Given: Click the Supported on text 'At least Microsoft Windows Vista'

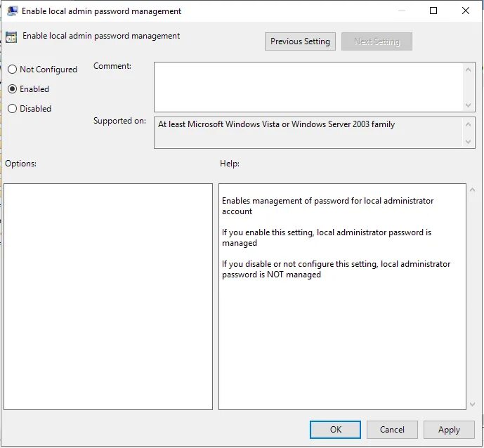Looking at the screenshot, I should pyautogui.click(x=219, y=124).
